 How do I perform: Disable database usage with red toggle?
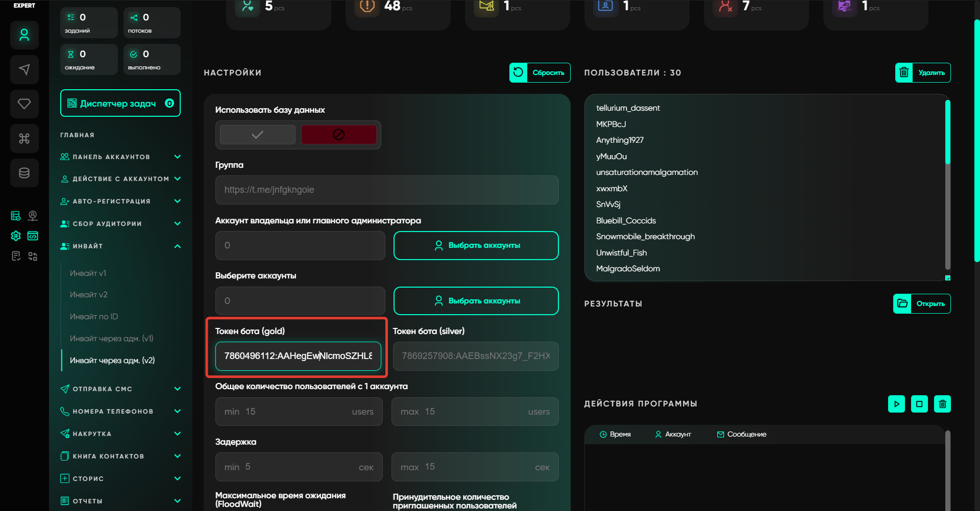[338, 135]
